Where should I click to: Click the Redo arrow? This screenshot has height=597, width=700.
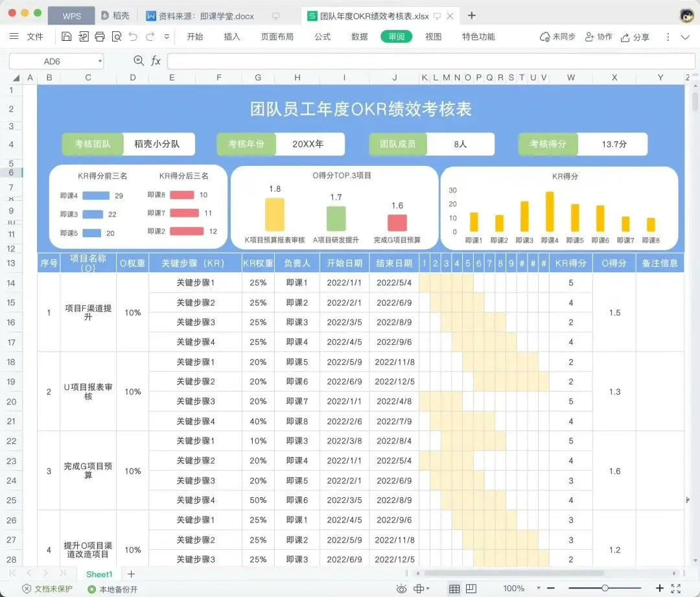coord(150,36)
